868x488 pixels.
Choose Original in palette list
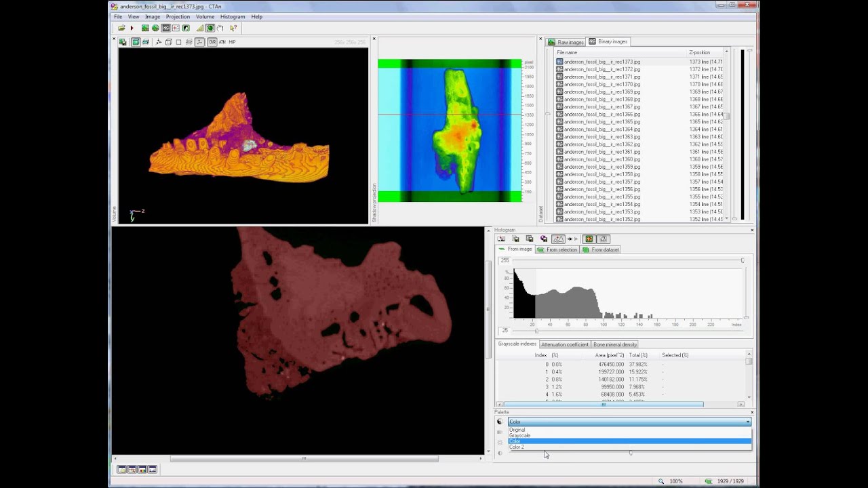click(630, 430)
